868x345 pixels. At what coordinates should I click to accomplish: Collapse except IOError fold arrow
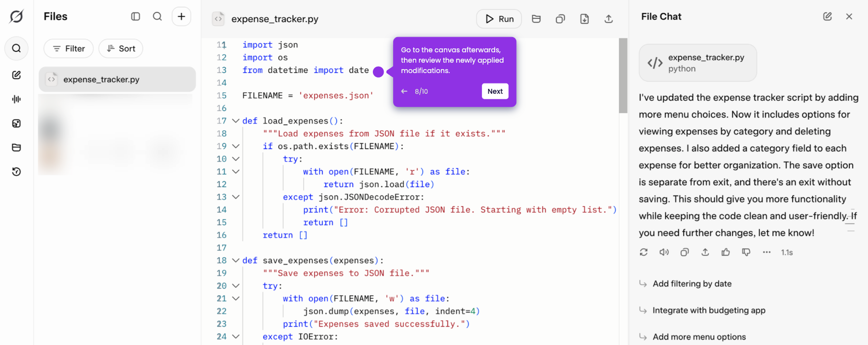coord(236,337)
